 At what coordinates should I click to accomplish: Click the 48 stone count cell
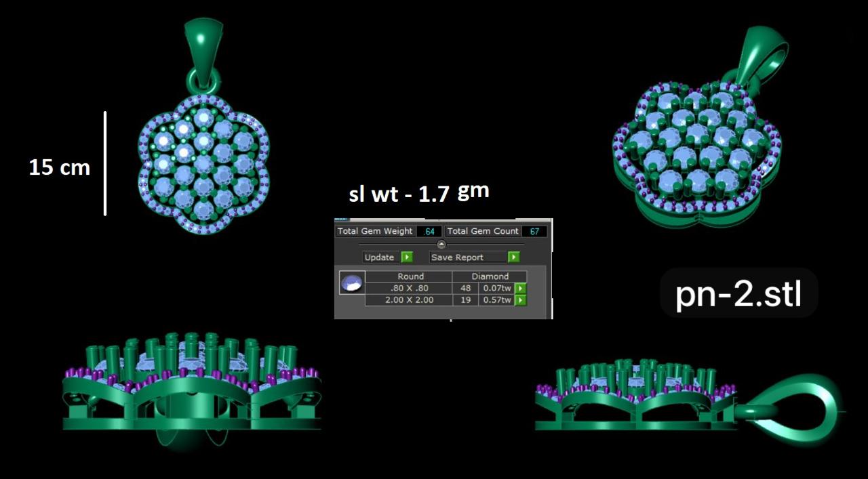(465, 289)
